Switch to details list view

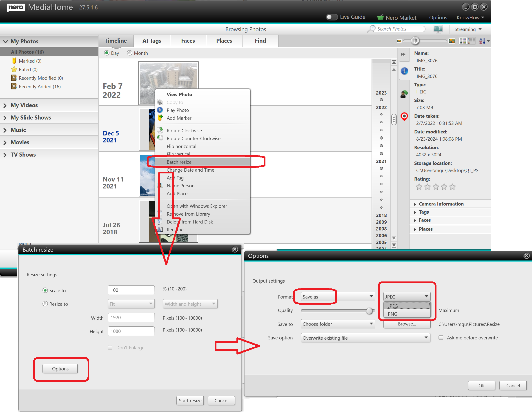tap(472, 41)
